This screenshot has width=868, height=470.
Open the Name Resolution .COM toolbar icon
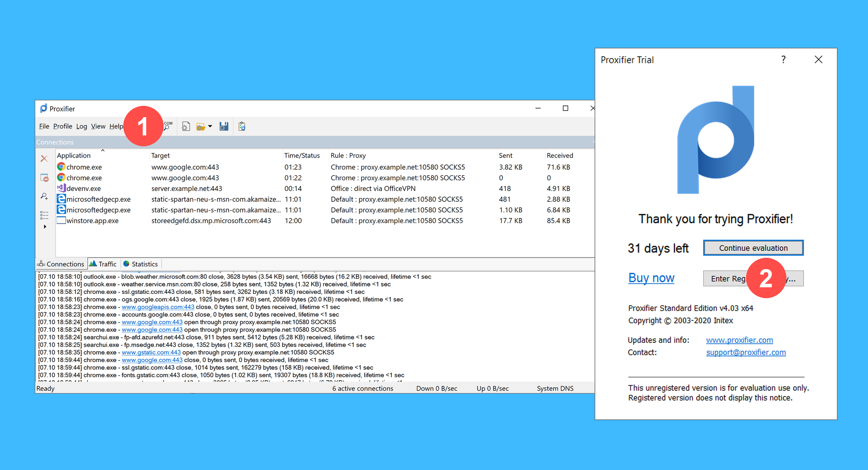click(x=168, y=126)
